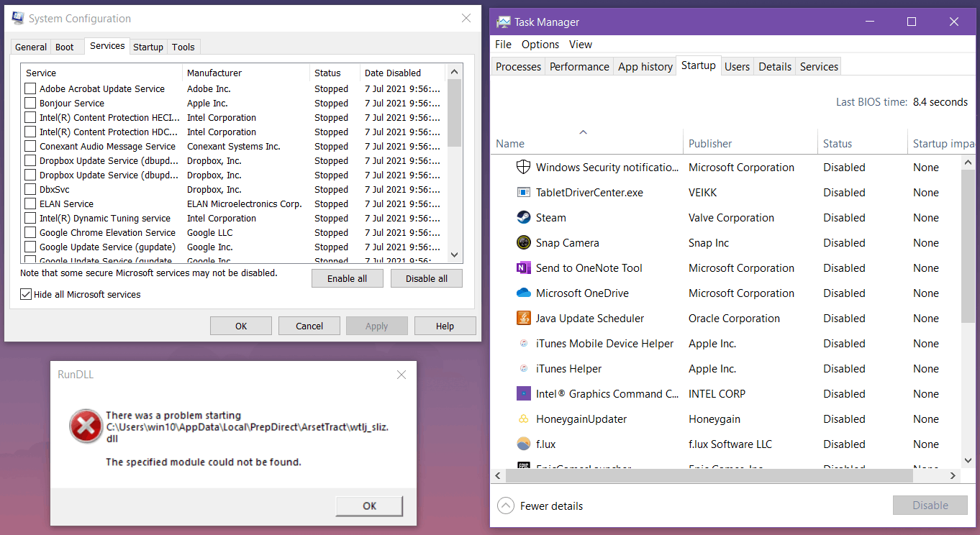Viewport: 980px width, 535px height.
Task: Click the Help button in System Configuration
Action: tap(445, 326)
